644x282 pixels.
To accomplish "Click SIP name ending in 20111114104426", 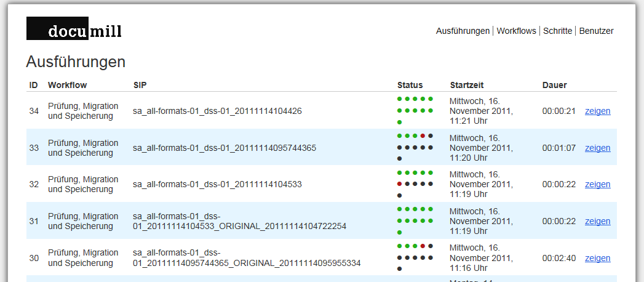I will click(217, 111).
